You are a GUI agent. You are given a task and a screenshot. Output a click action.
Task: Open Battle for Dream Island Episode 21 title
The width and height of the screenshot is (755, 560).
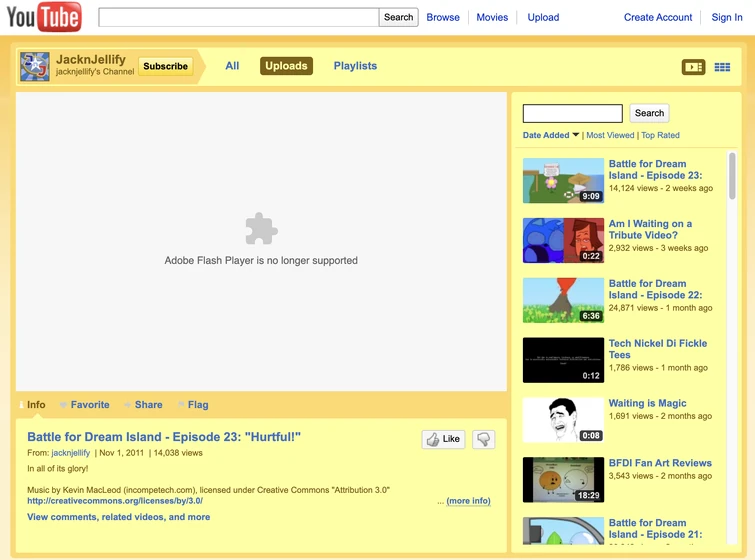coord(655,529)
